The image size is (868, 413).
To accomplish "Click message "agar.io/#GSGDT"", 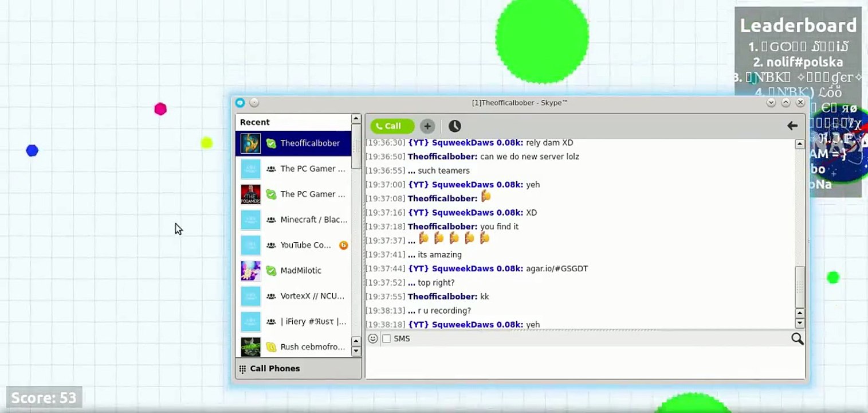I will pos(557,268).
